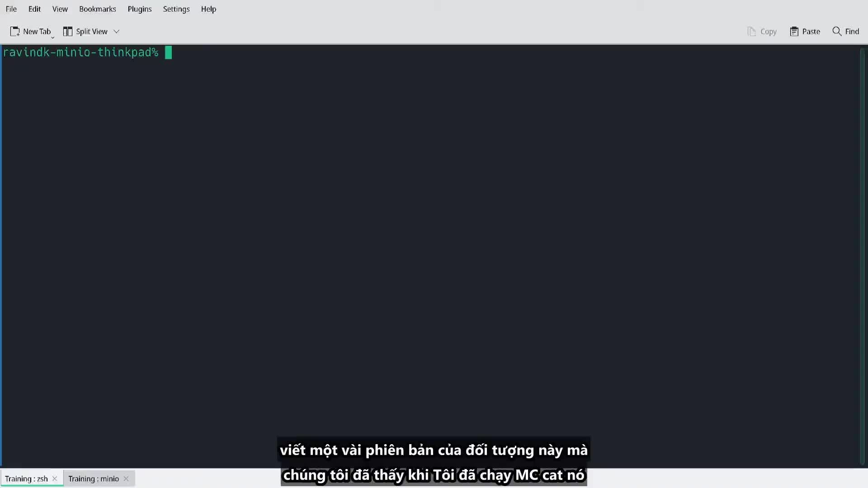Open the Edit menu
Screen dimensions: 868x488
pyautogui.click(x=34, y=9)
